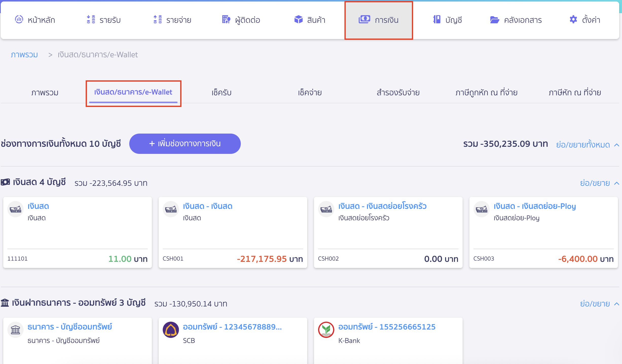Collapse the เงินสด section with ย่อ/ขยาย

599,183
